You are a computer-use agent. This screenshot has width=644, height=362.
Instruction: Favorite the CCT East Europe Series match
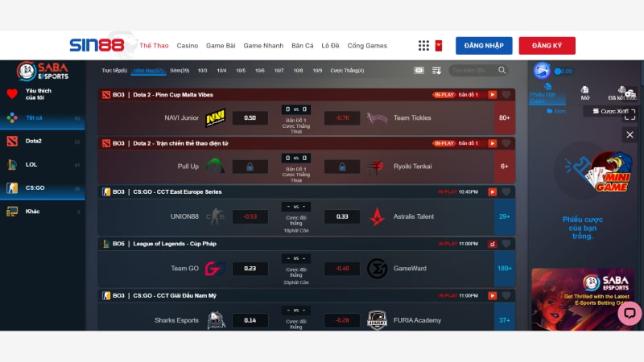click(506, 191)
